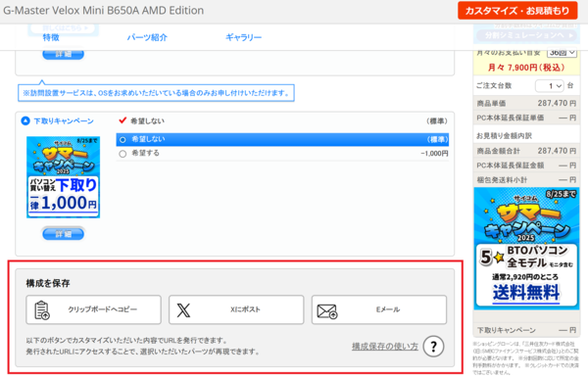The height and width of the screenshot is (378, 588).
Task: Switch to the 特徴 tab
Action: [x=51, y=37]
